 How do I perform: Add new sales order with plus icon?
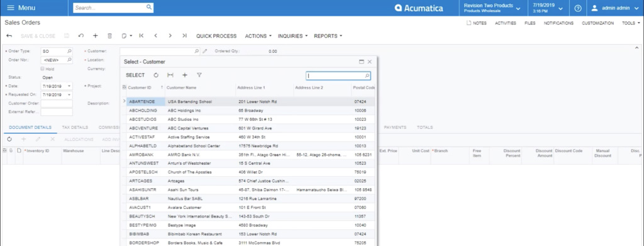pos(96,36)
